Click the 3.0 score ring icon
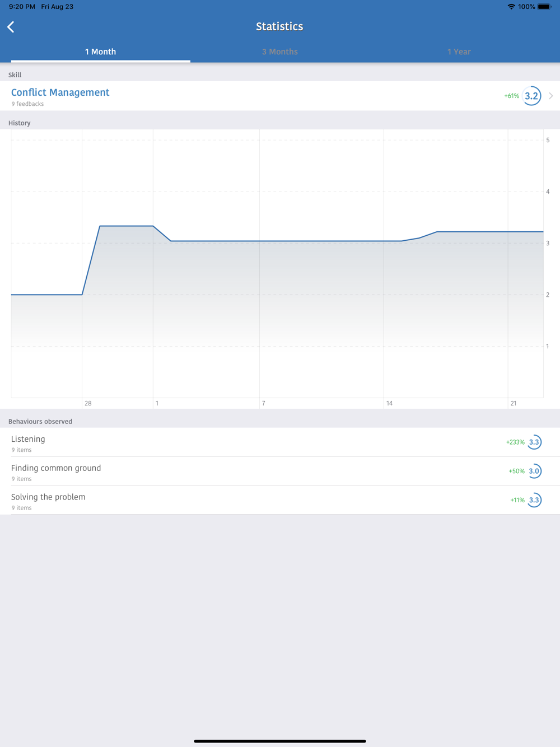The image size is (560, 747). (x=534, y=471)
